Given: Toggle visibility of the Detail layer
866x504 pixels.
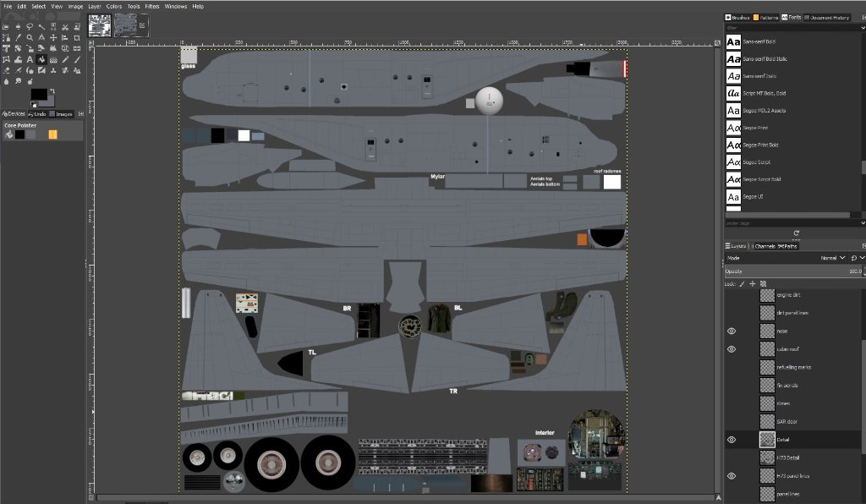Looking at the screenshot, I should click(x=732, y=440).
